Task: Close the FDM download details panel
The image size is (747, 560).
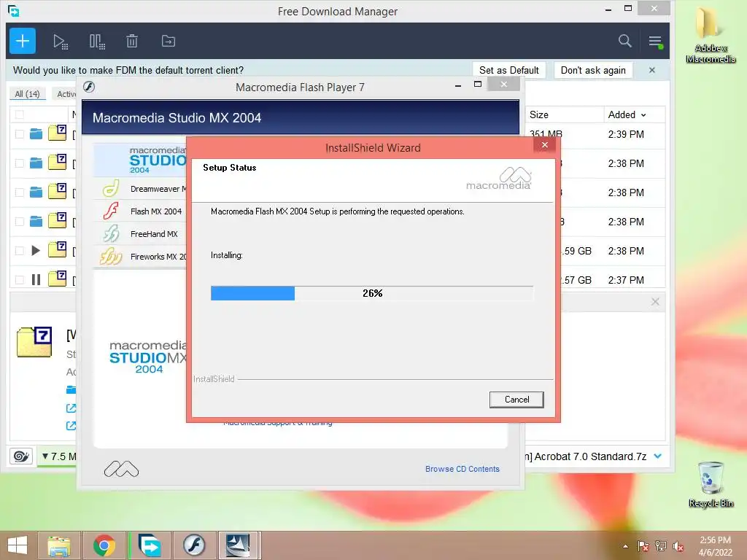Action: click(x=655, y=301)
